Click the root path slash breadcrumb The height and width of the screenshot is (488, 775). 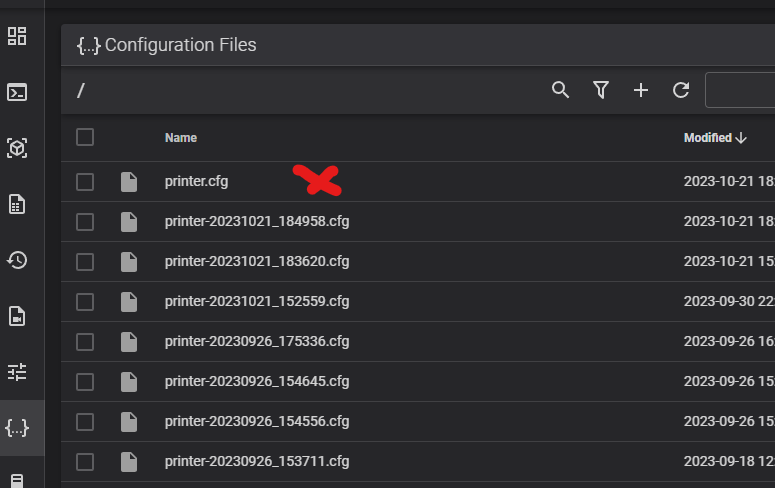click(81, 90)
